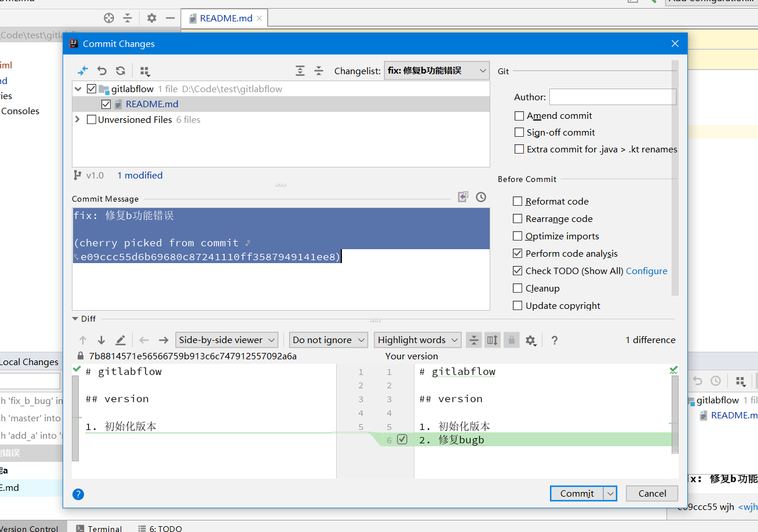Enable the Amend commit checkbox
The height and width of the screenshot is (532, 758).
pyautogui.click(x=519, y=116)
